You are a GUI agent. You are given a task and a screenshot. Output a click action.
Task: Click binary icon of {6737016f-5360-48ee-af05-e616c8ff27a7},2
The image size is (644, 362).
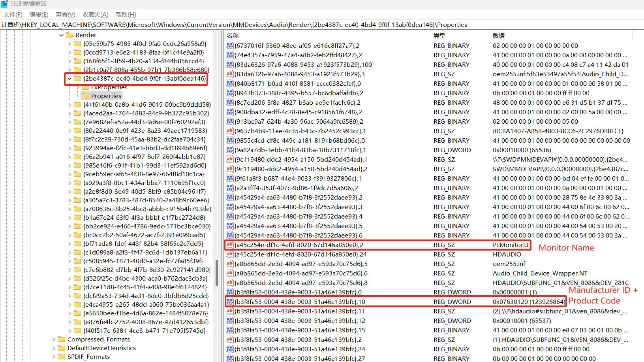tap(229, 45)
